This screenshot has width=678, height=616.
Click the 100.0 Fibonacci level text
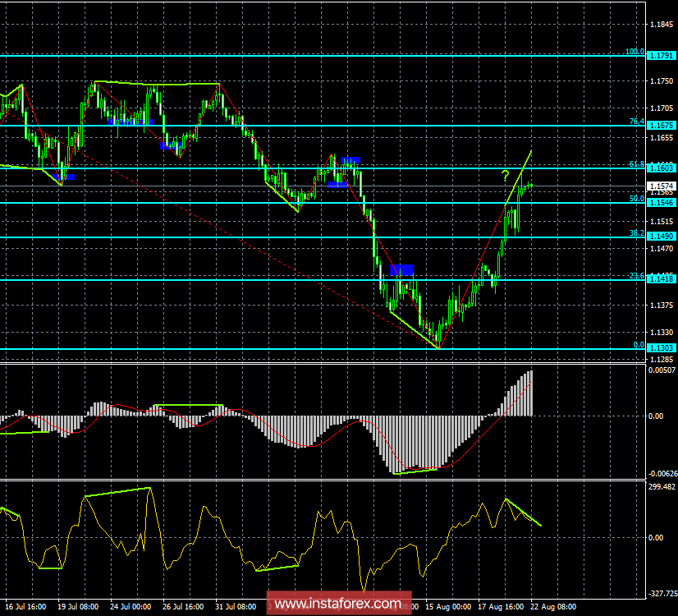634,51
